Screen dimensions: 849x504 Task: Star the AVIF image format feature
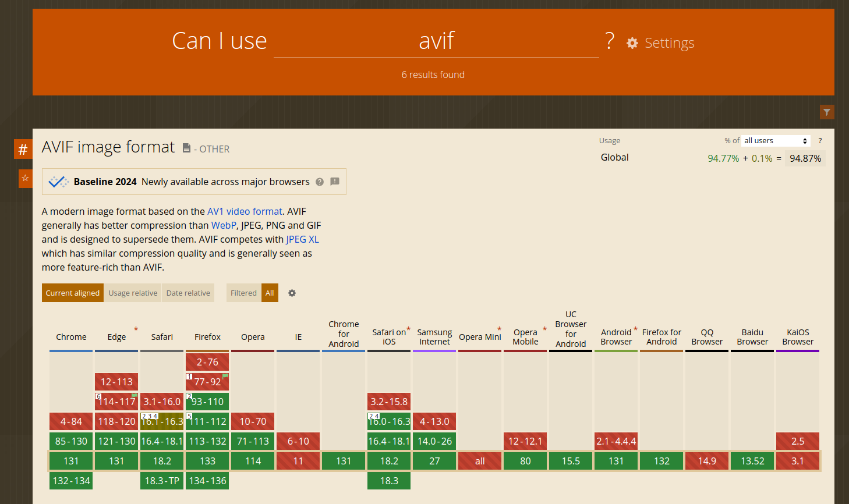click(25, 178)
